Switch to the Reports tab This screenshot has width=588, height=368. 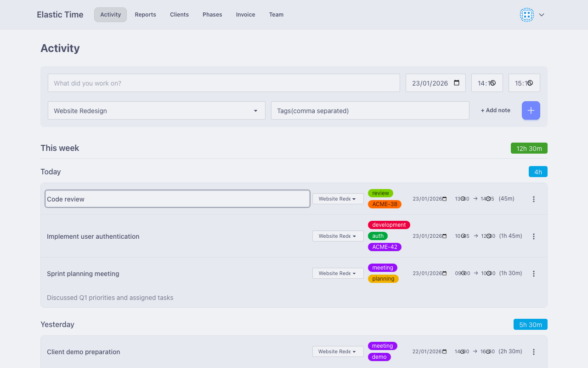[x=145, y=14]
